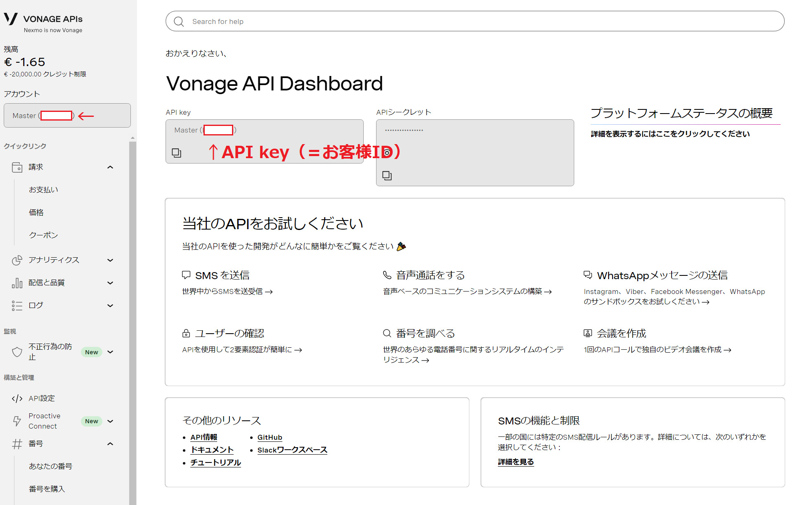
Task: Click the meeting icon for 会議を作成
Action: coord(588,333)
